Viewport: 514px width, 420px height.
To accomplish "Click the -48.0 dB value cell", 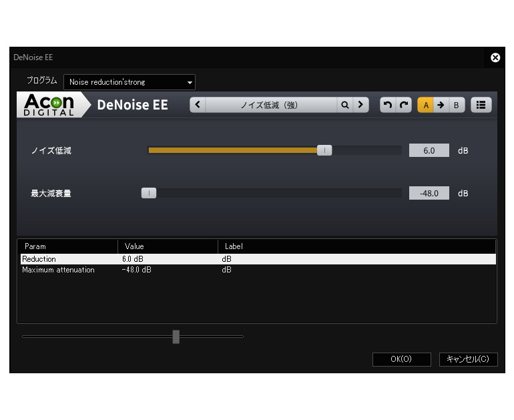I will (137, 270).
